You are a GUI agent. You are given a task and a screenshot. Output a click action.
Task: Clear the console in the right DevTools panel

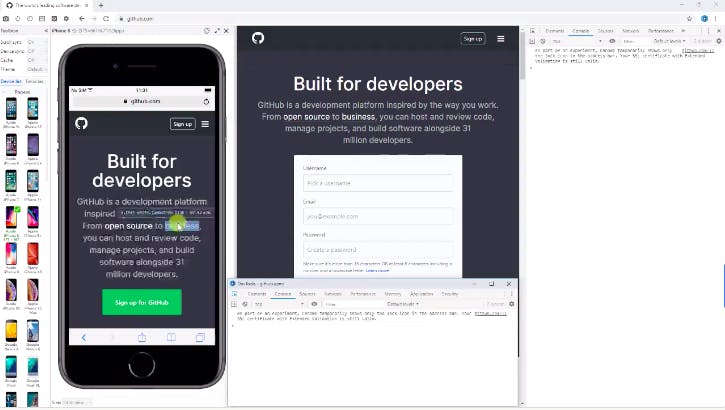tap(543, 41)
